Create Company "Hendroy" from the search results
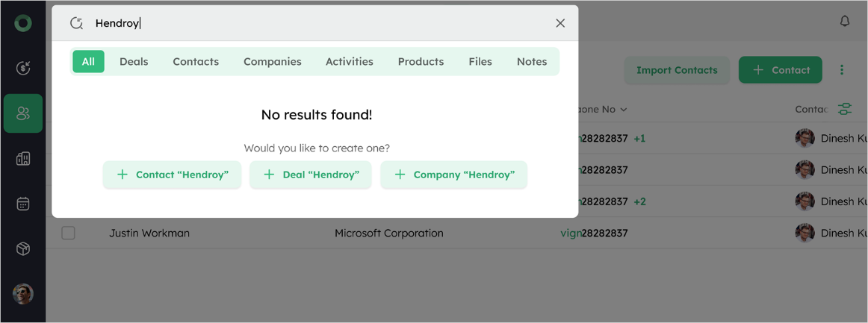 [453, 175]
